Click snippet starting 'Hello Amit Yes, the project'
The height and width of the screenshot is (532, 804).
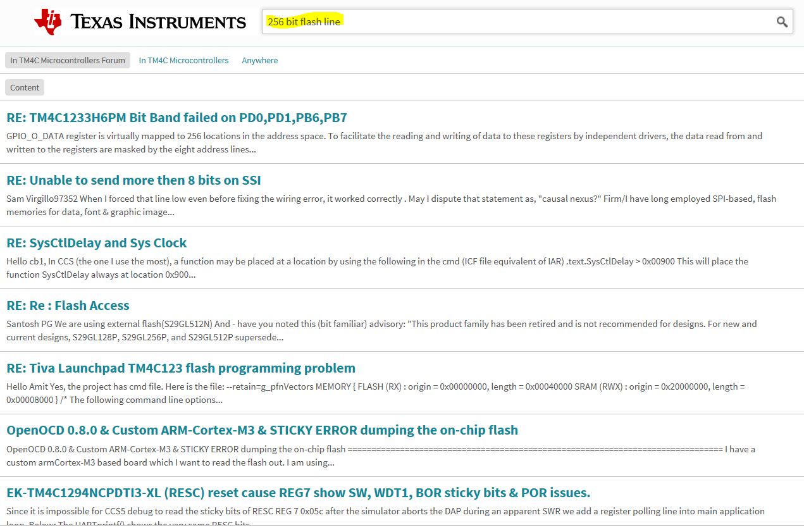(x=376, y=393)
